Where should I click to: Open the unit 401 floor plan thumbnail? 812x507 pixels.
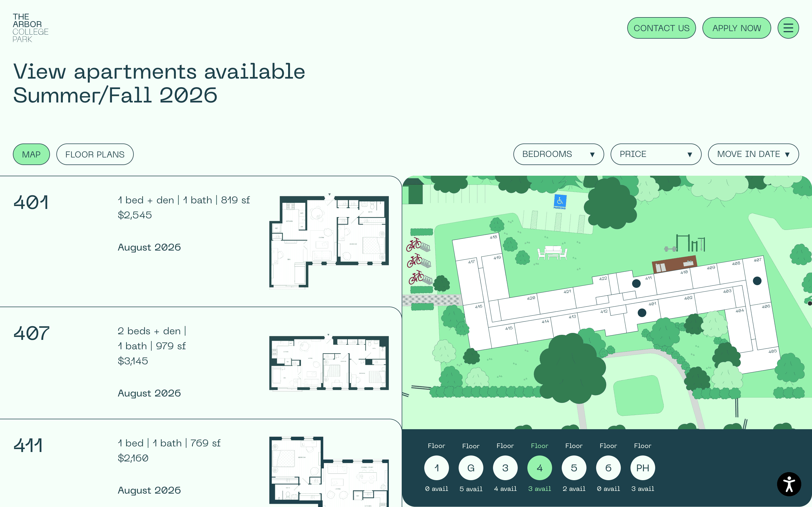[x=329, y=241]
